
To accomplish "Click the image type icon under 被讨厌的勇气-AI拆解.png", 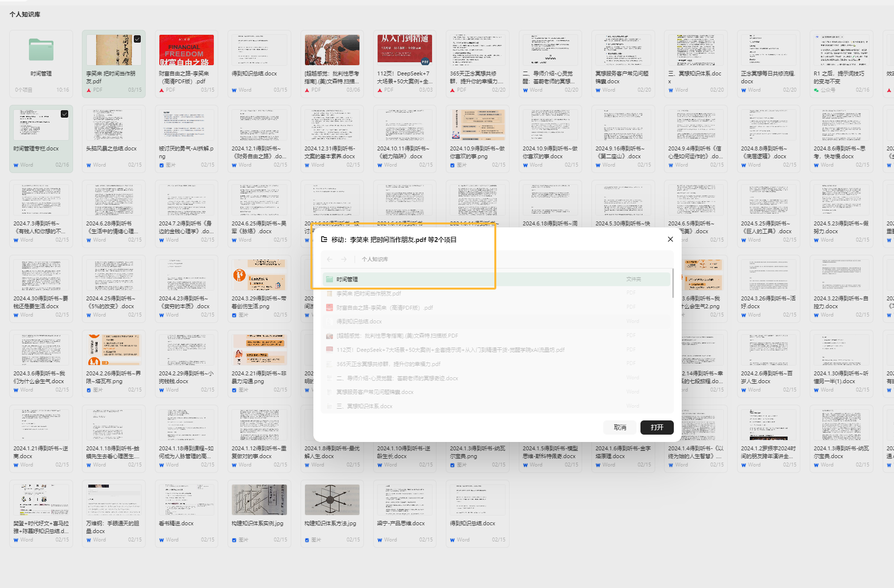I will click(x=162, y=165).
